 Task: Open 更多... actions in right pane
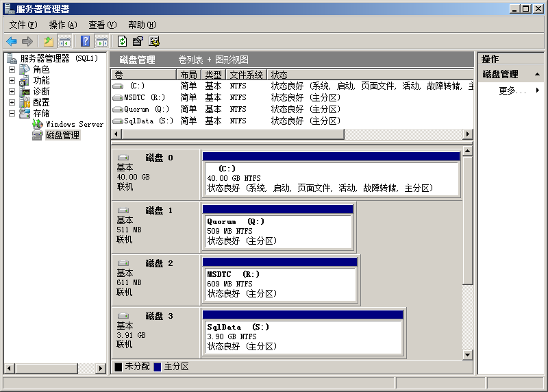coord(512,90)
